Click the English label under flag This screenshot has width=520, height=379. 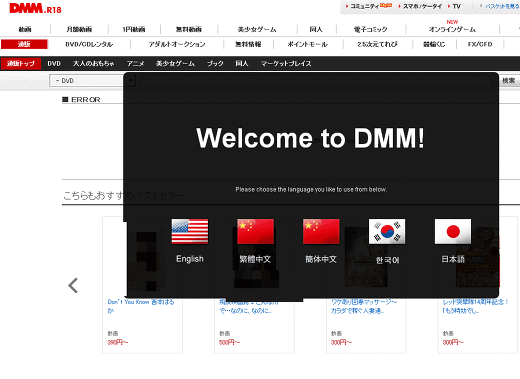190,259
